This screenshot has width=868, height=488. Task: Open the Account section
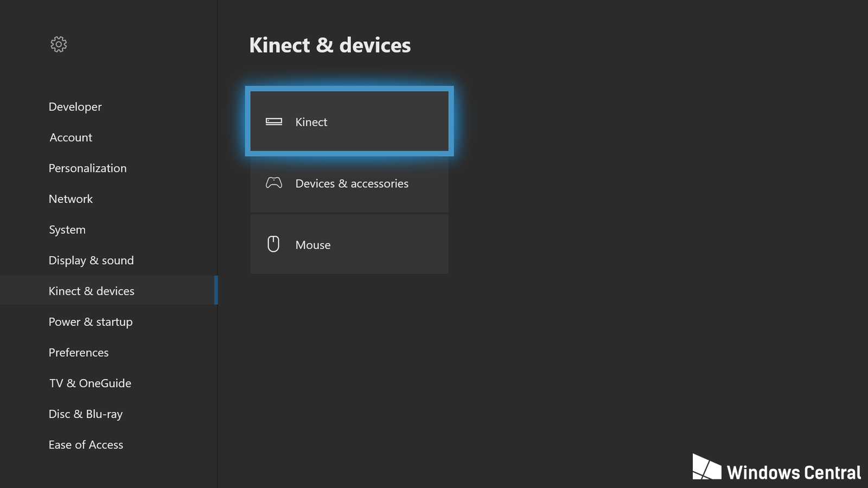coord(71,138)
